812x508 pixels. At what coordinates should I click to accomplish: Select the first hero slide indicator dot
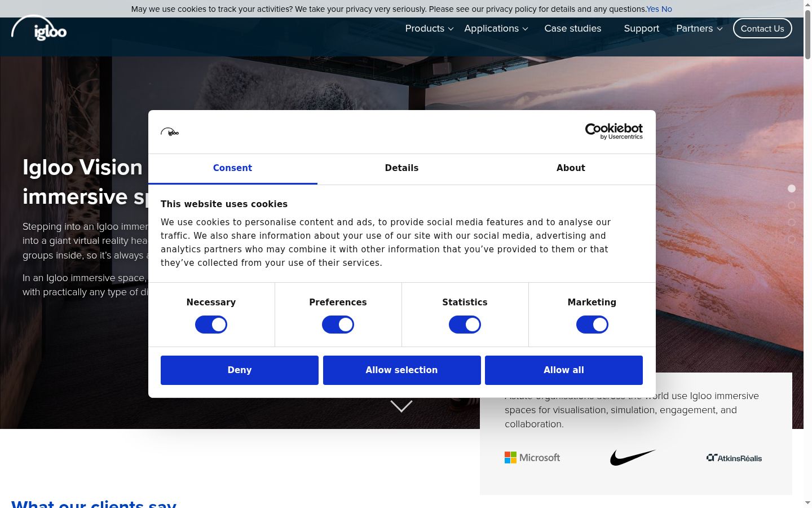pyautogui.click(x=792, y=189)
